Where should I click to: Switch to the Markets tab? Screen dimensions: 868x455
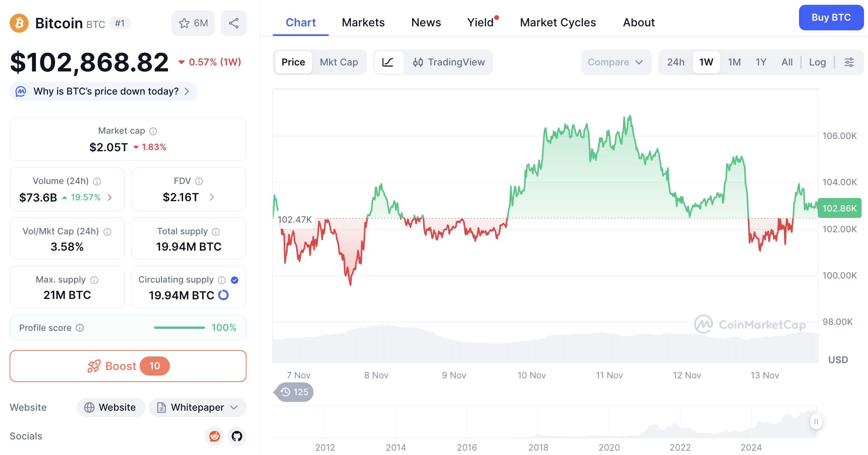click(363, 22)
